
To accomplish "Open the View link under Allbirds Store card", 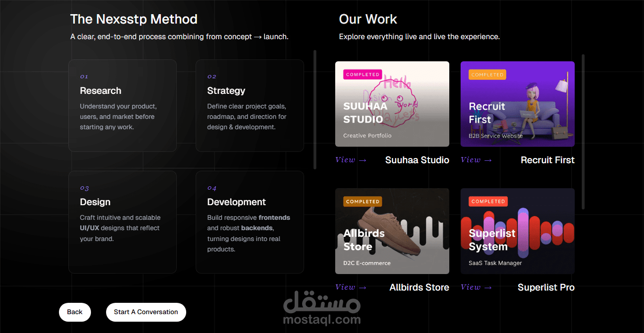I will coord(351,287).
